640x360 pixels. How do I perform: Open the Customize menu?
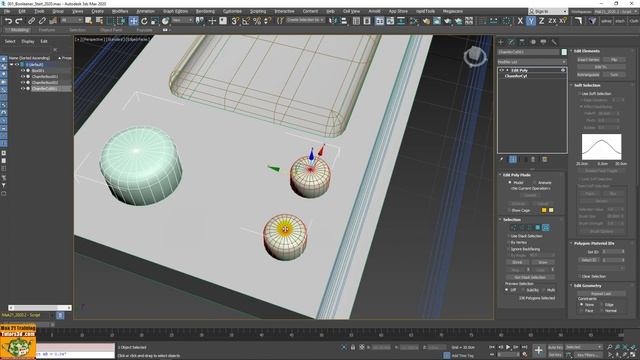pos(232,11)
